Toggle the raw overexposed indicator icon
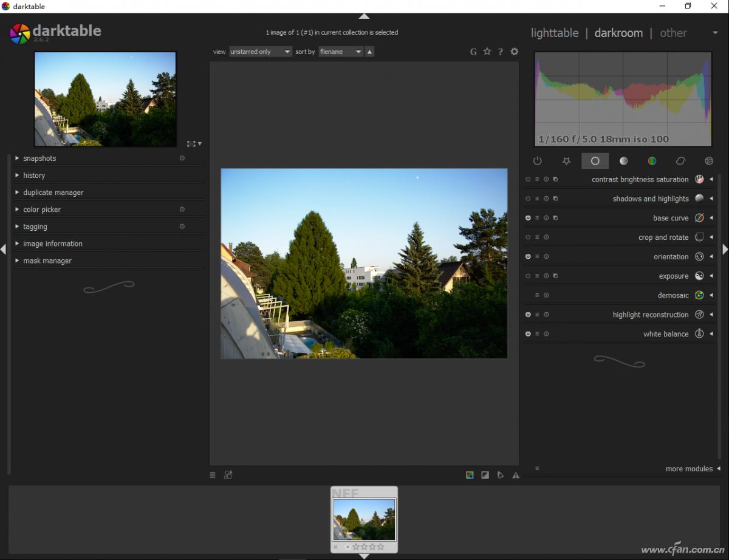Viewport: 729px width, 560px height. click(470, 475)
